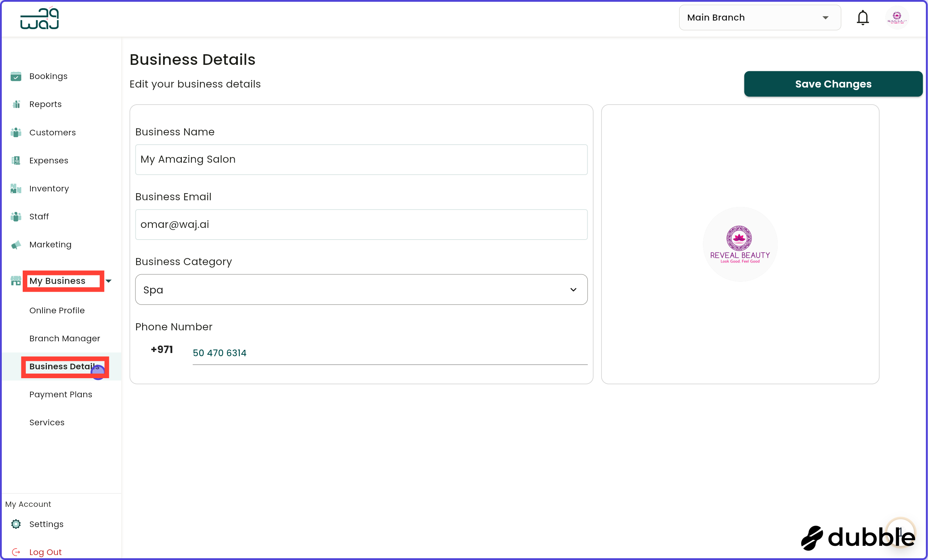The width and height of the screenshot is (928, 560).
Task: Select the Bookings calendar icon
Action: 16,76
